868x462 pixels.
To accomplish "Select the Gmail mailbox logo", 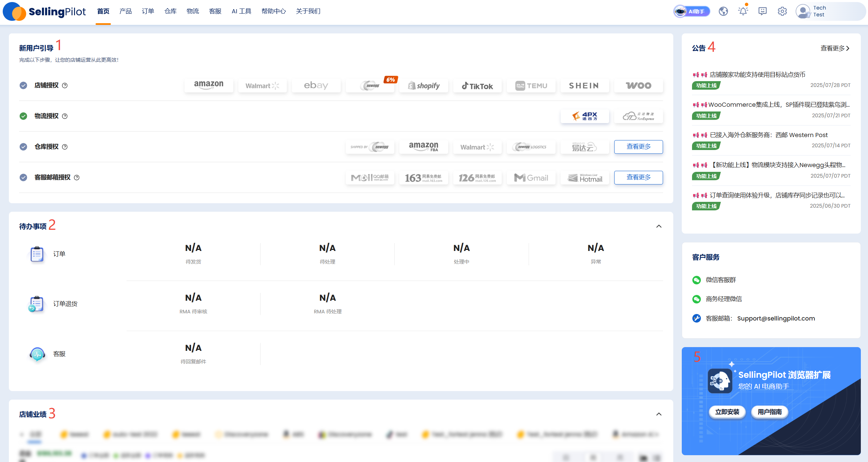I will click(x=531, y=178).
